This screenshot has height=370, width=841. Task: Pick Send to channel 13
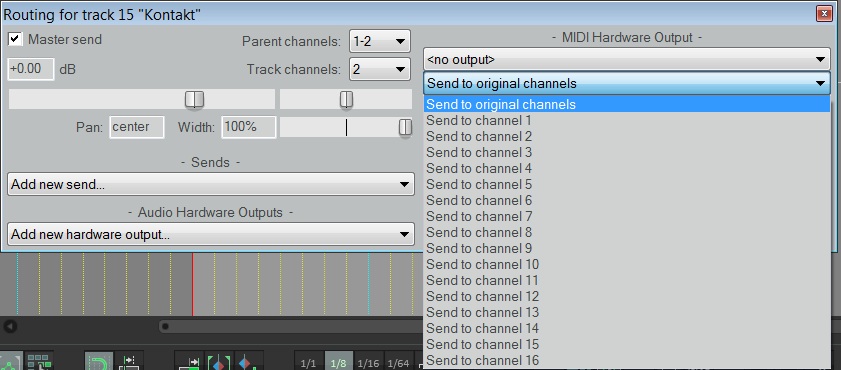(626, 312)
